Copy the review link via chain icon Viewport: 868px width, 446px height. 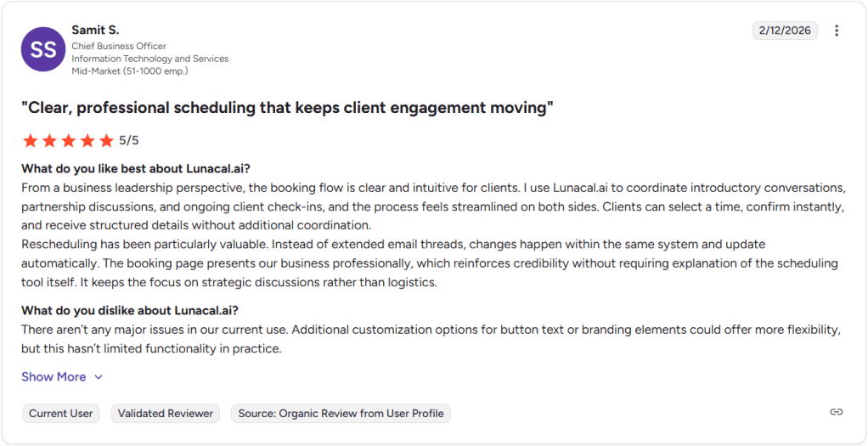(837, 412)
